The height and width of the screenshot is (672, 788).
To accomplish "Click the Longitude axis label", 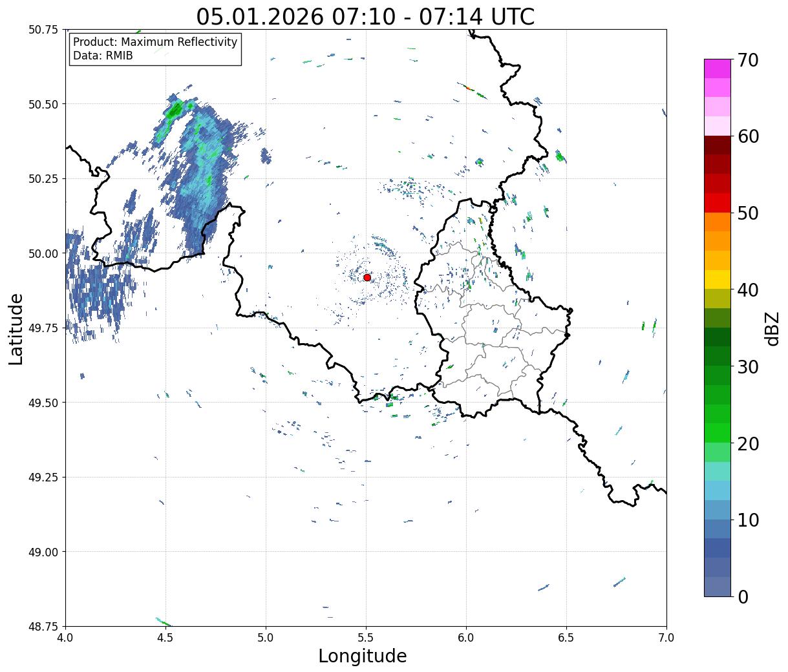I will coord(363,656).
